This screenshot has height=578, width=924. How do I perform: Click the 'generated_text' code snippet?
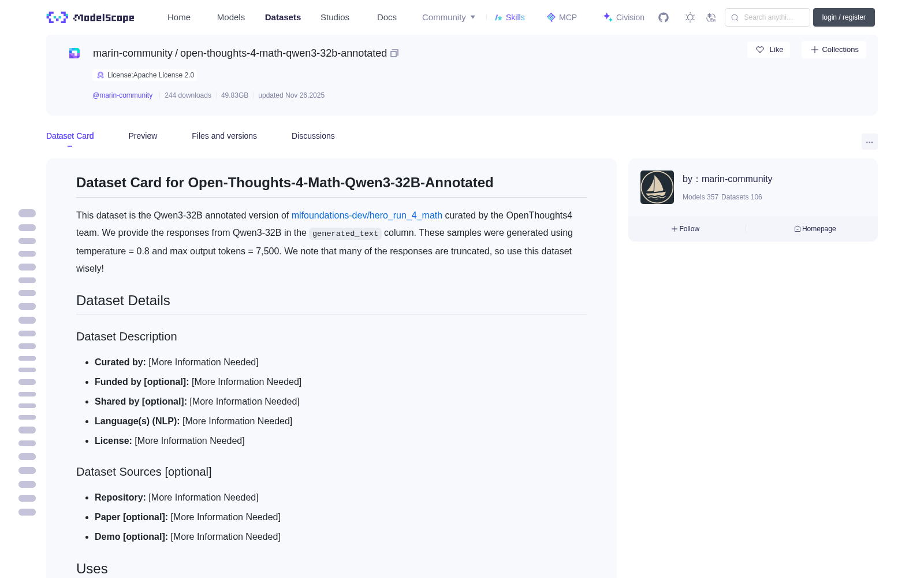coord(345,234)
